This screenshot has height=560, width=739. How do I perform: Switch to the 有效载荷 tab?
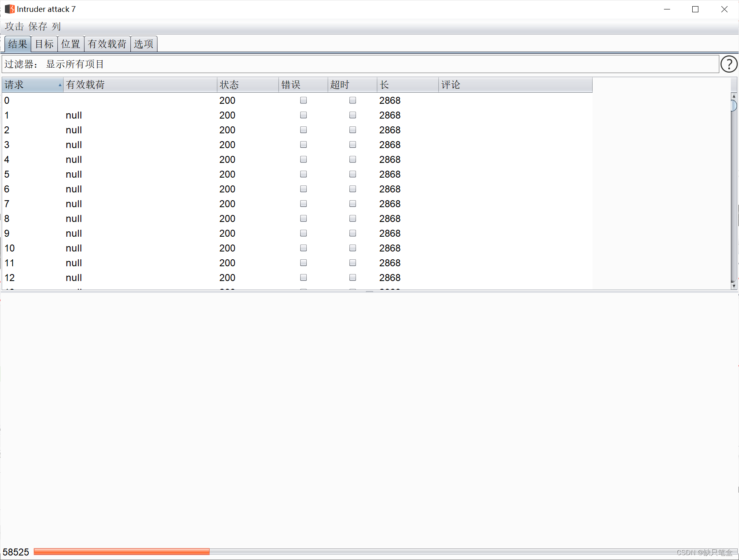coord(107,44)
